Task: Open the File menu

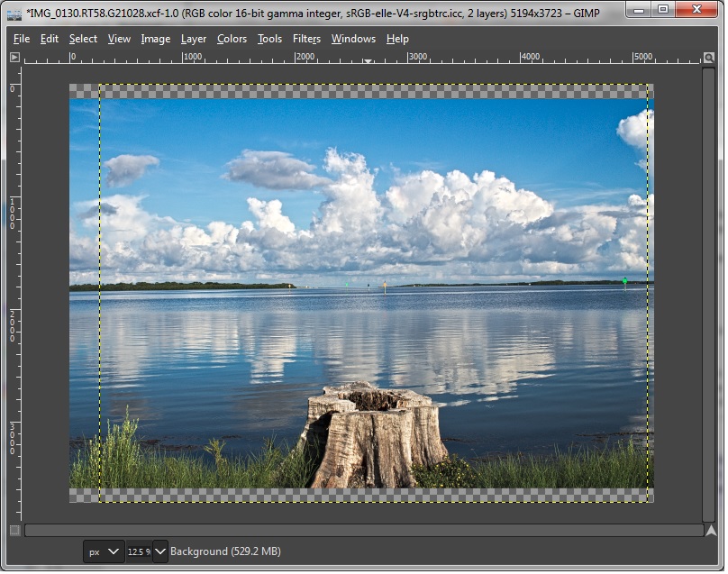Action: tap(22, 39)
